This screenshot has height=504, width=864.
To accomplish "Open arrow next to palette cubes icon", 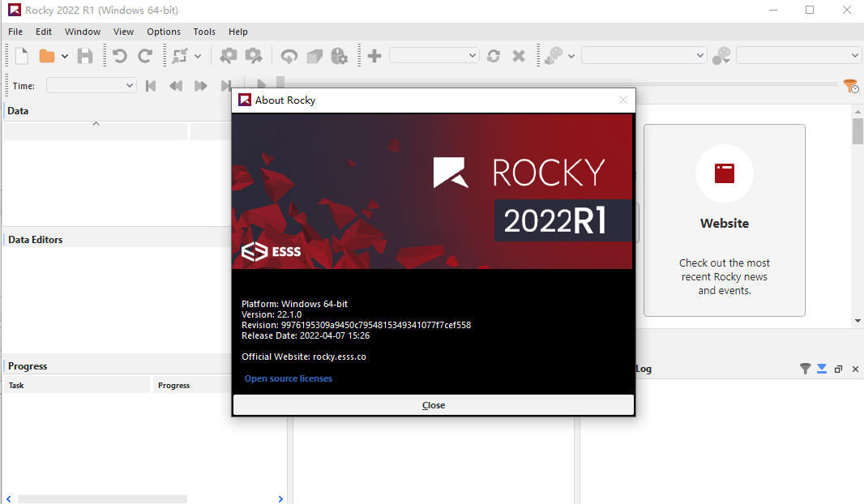I will 571,56.
